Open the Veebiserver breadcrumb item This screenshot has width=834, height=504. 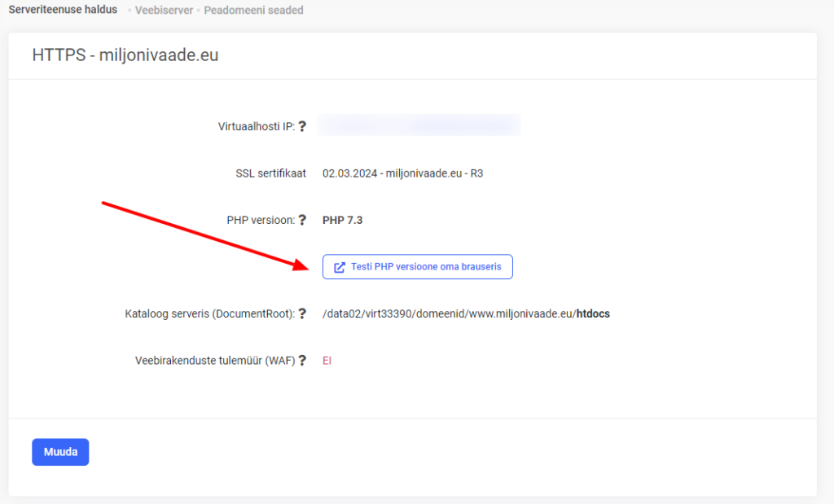coord(164,11)
